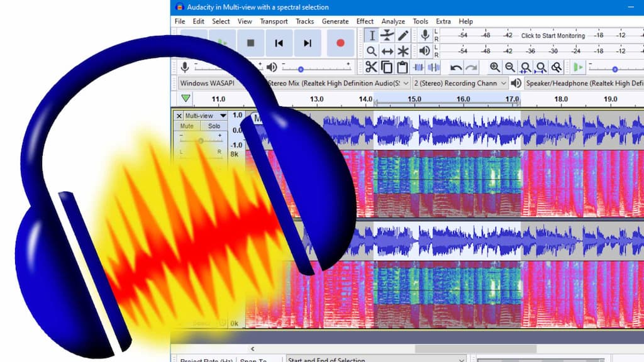The width and height of the screenshot is (644, 362).
Task: Mute the Multi-view track
Action: tap(187, 126)
